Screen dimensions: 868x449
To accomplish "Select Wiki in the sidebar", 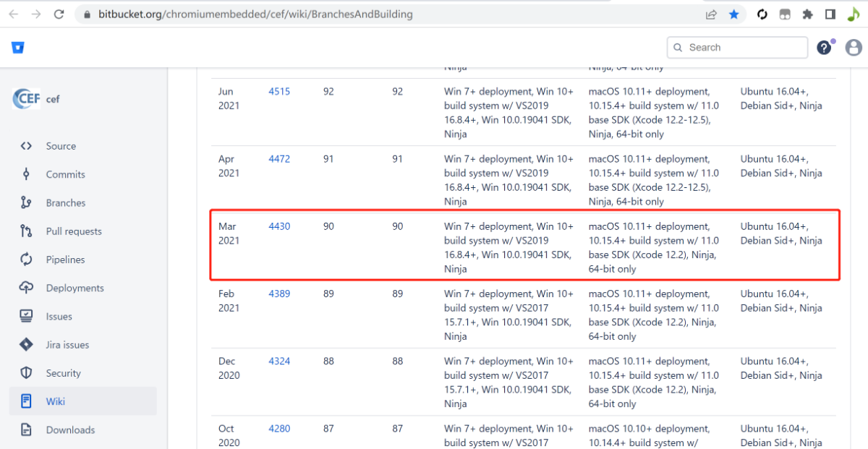I will (x=82, y=401).
